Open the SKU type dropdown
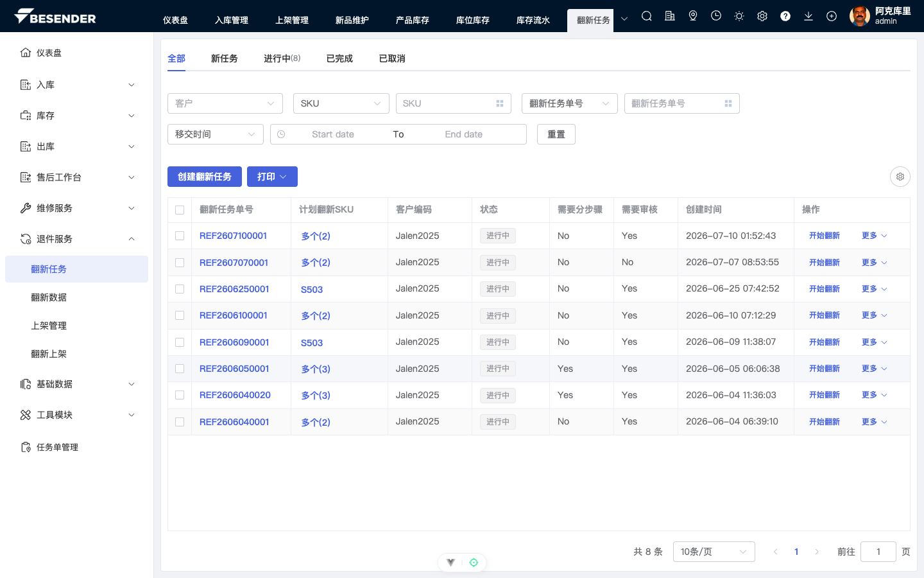 pos(341,103)
